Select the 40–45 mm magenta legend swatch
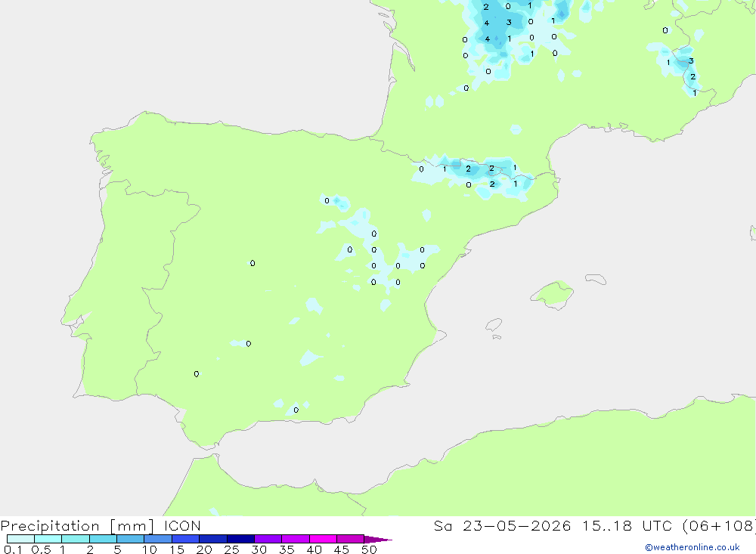 pyautogui.click(x=323, y=539)
